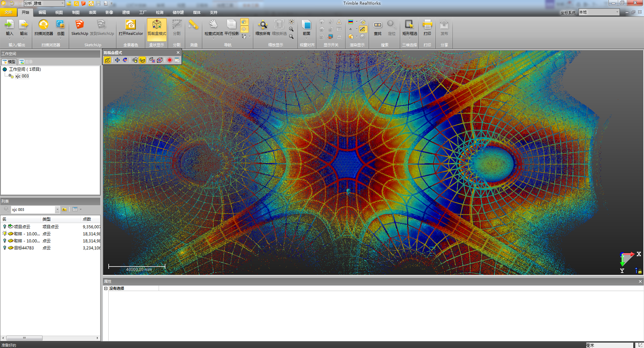
Task: Hide the 目标44783 point cloud via bulb
Action: [5, 248]
